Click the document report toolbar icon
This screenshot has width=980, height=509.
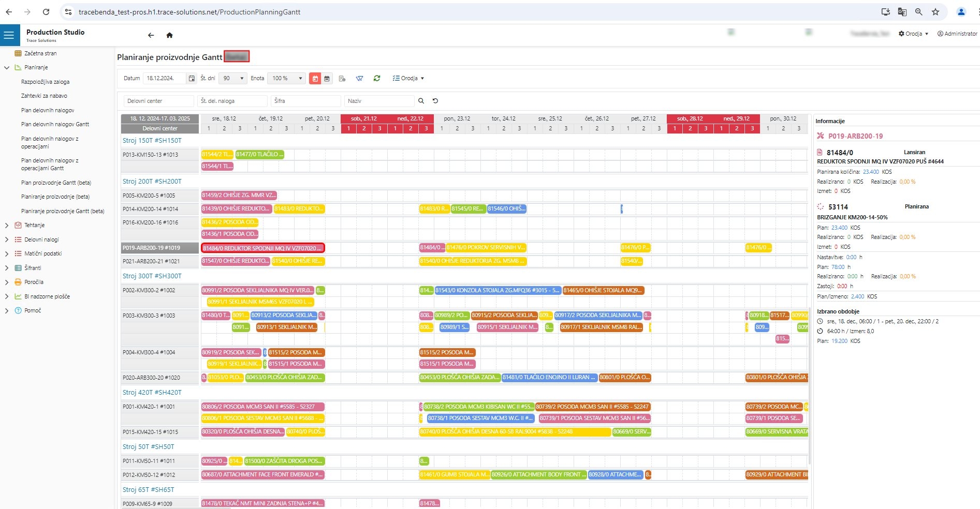342,78
